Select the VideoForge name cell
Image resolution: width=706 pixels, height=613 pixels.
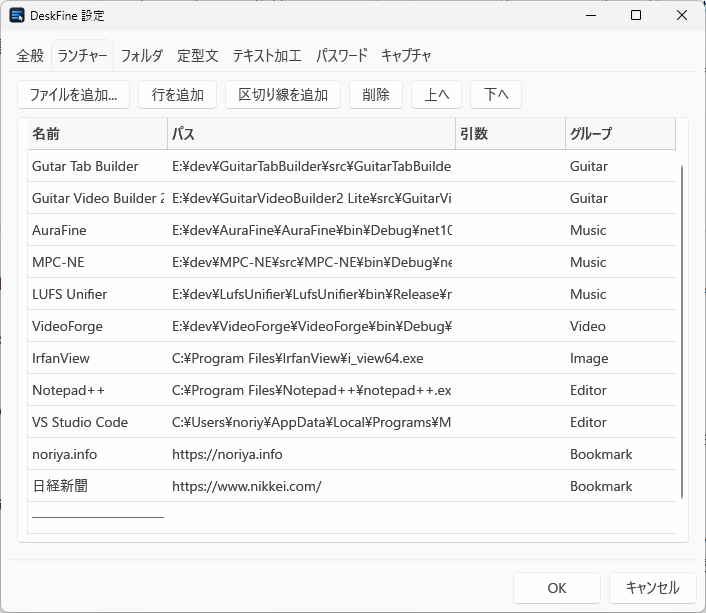click(x=97, y=326)
